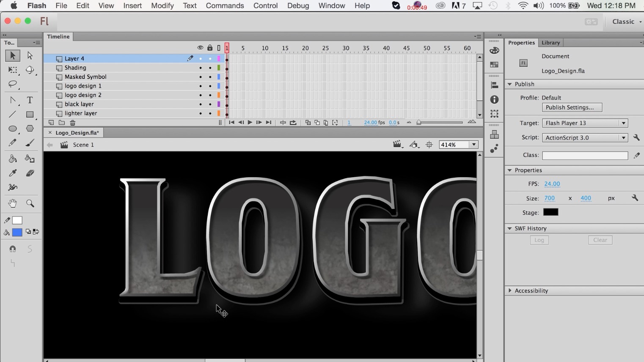The width and height of the screenshot is (644, 362).
Task: Lock the Masked Symbol layer
Action: [210, 77]
